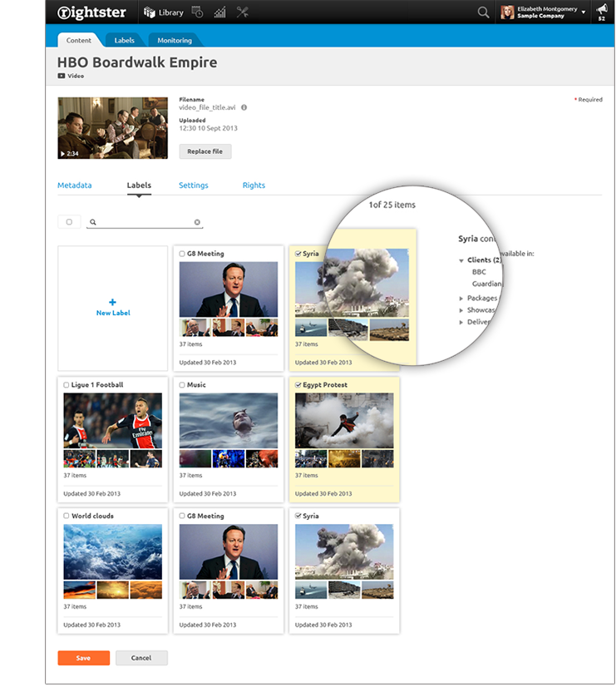Check the G8 Meeting card beside New Label
The height and width of the screenshot is (687, 616).
click(182, 254)
